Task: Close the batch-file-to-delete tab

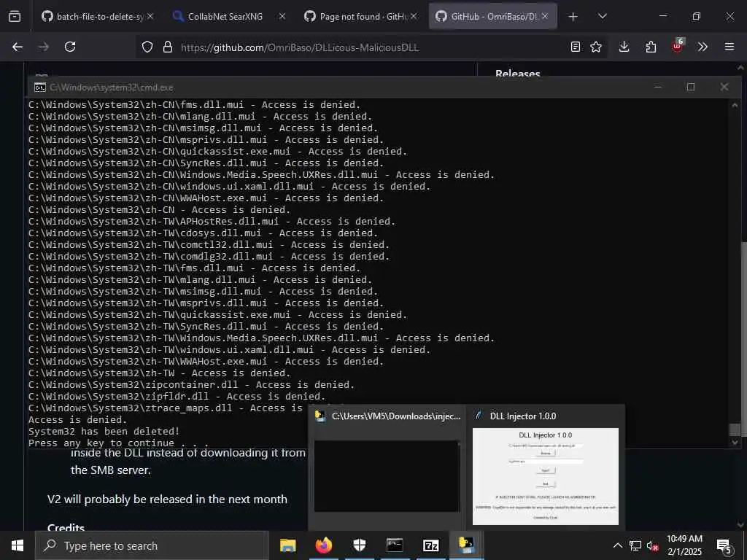Action: [150, 16]
